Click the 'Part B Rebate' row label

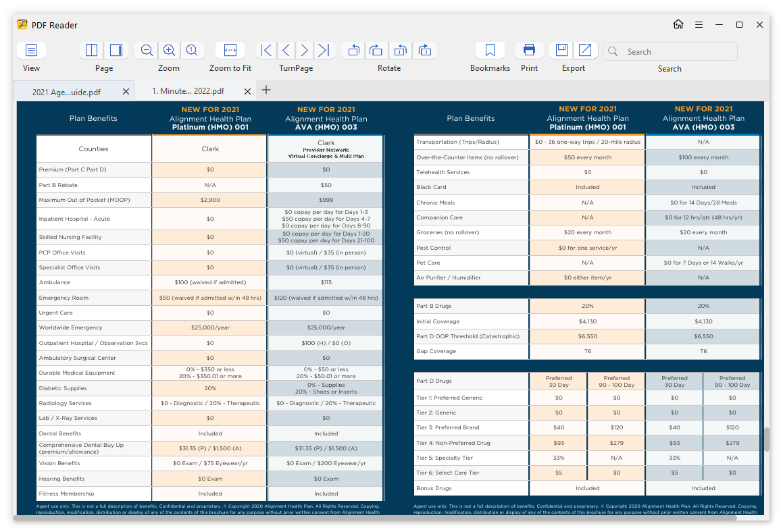coord(58,185)
